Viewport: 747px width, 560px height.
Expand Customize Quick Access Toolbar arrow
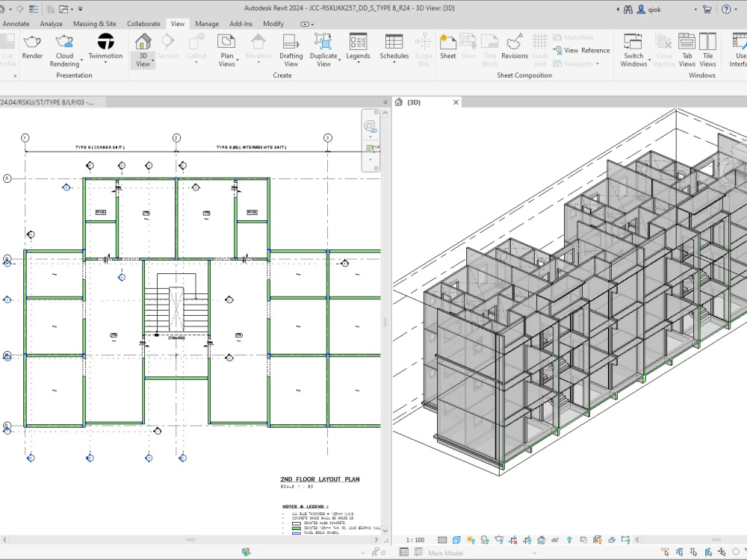pos(80,9)
